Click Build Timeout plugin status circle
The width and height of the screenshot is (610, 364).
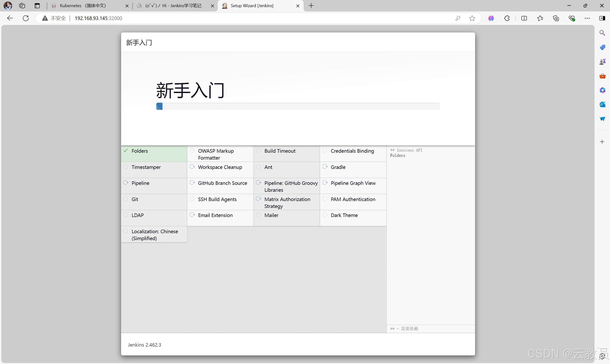(x=258, y=151)
